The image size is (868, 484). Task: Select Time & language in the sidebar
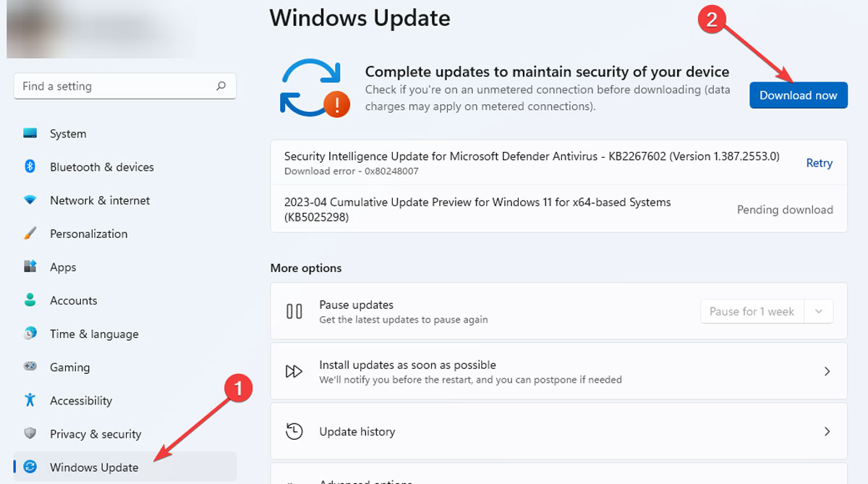pos(94,334)
